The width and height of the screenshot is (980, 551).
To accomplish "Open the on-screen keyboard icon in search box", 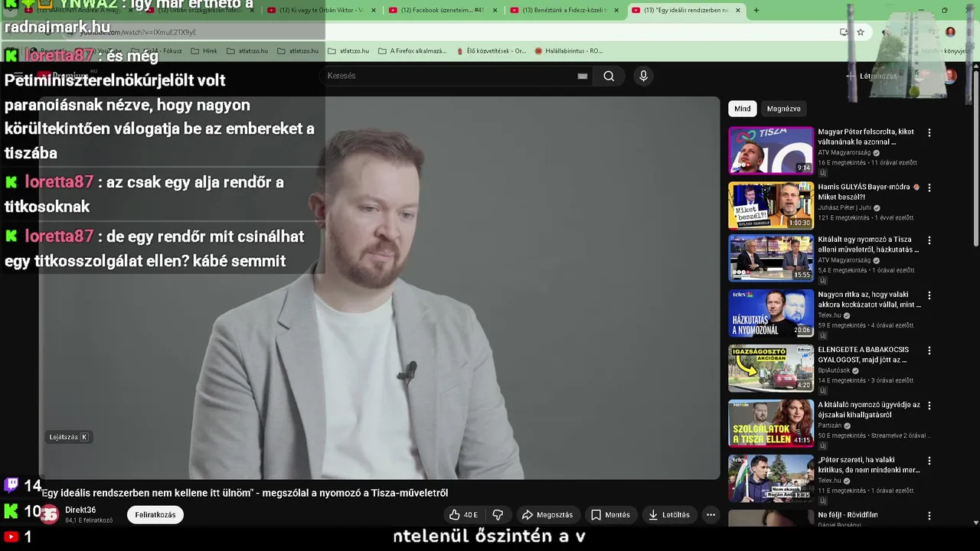I will click(x=583, y=76).
